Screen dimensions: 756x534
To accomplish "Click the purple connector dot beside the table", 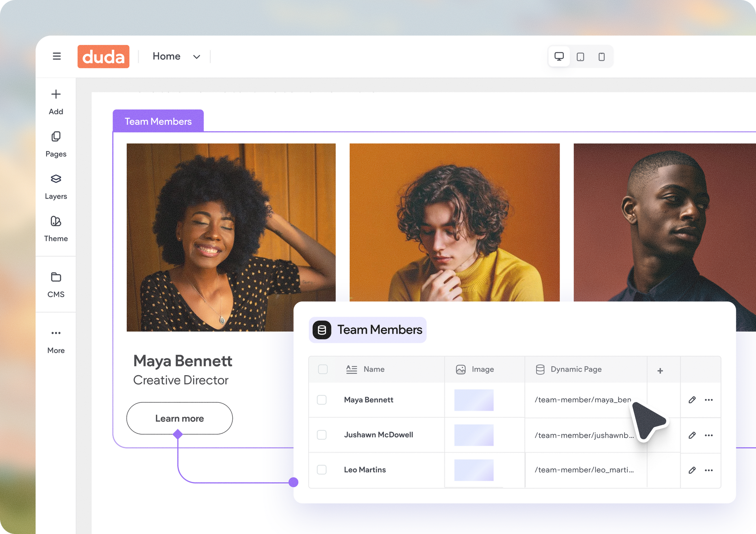I will point(293,482).
